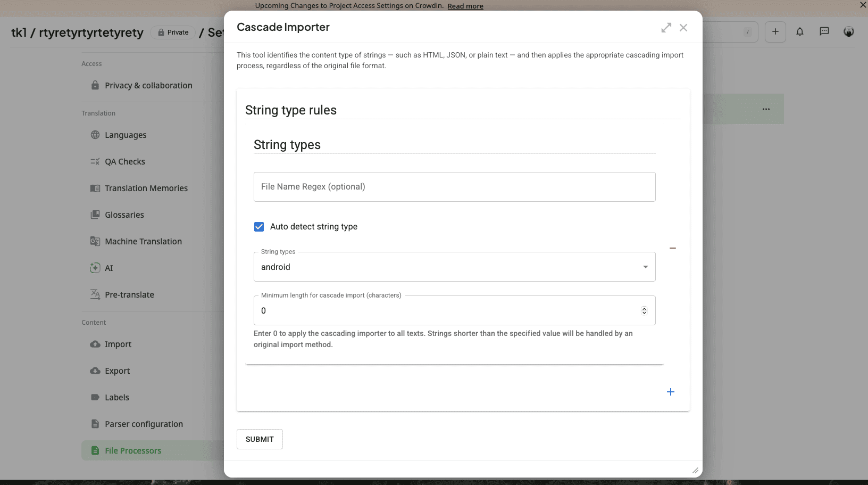Screen dimensions: 868x485
Task: Dismiss the top announcement banner
Action: pyautogui.click(x=863, y=5)
